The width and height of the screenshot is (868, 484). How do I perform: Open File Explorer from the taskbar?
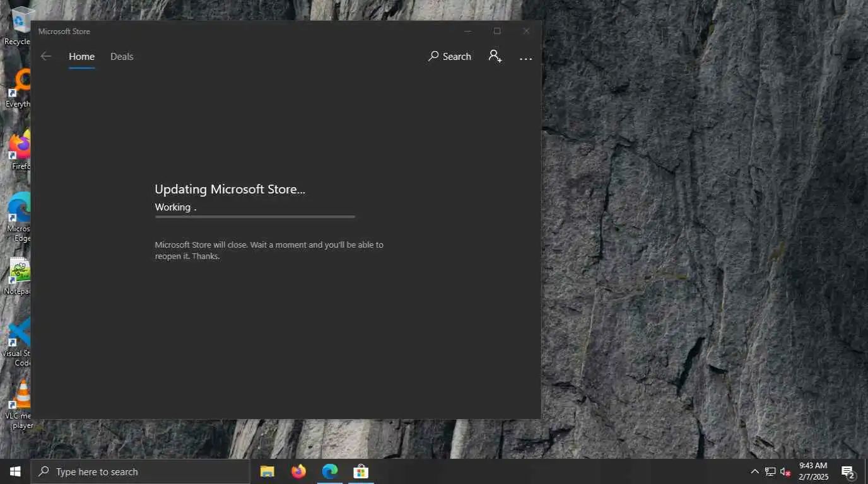pos(267,471)
